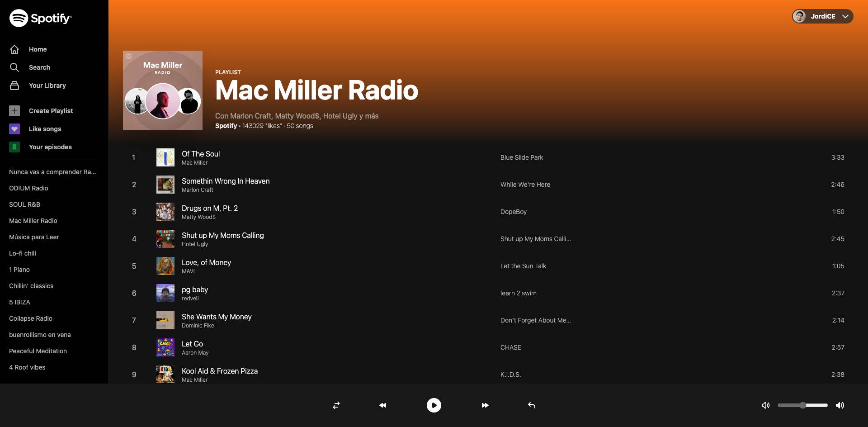Select Mac Miller Radio in the sidebar
The width and height of the screenshot is (868, 427).
[33, 221]
